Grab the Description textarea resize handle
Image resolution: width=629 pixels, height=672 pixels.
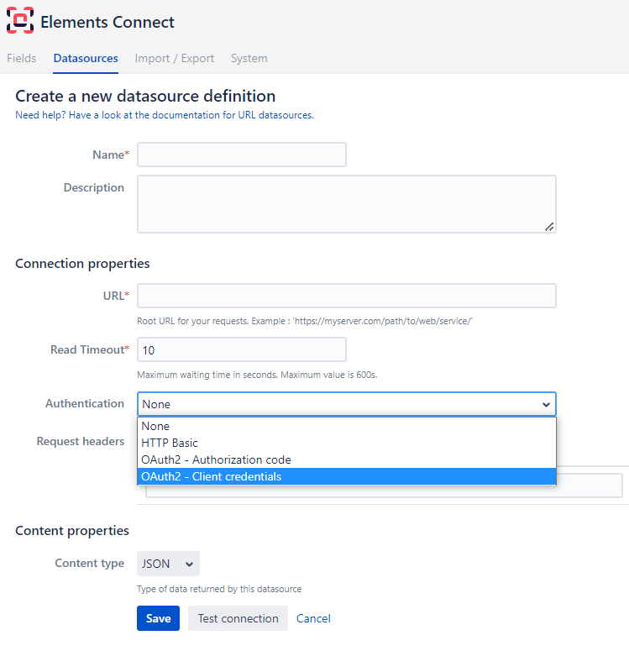tap(549, 226)
